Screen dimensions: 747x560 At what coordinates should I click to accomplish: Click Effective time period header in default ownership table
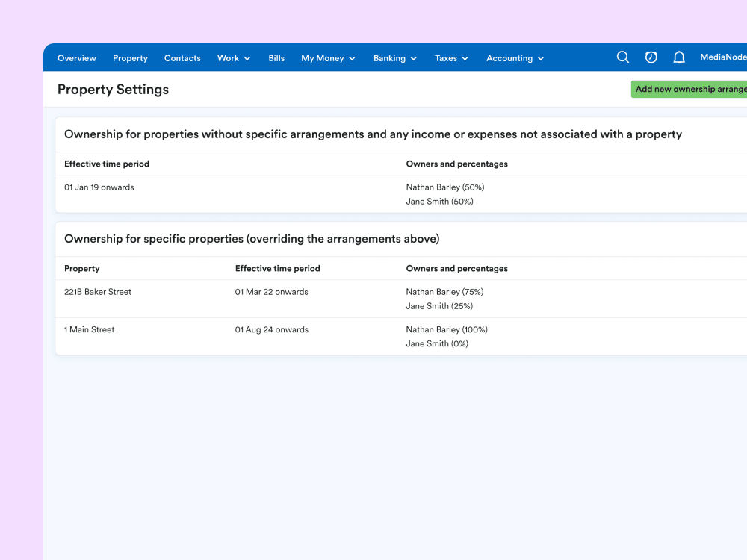107,164
